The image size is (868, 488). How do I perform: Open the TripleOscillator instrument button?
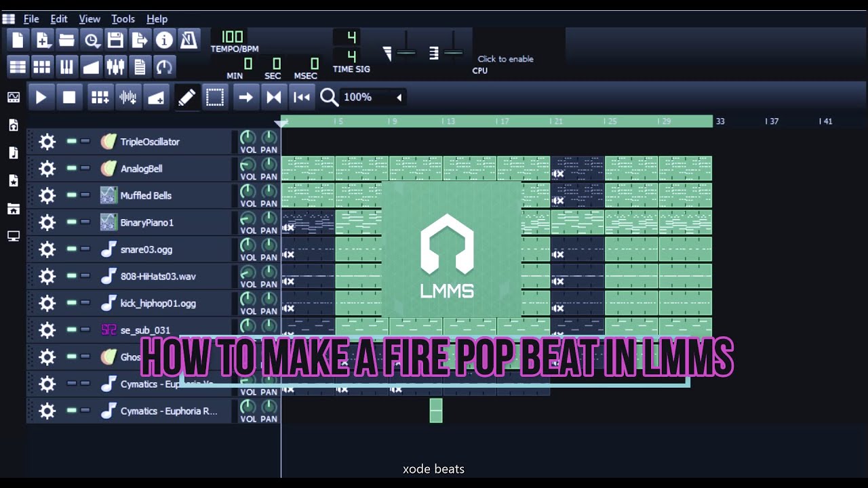point(164,142)
